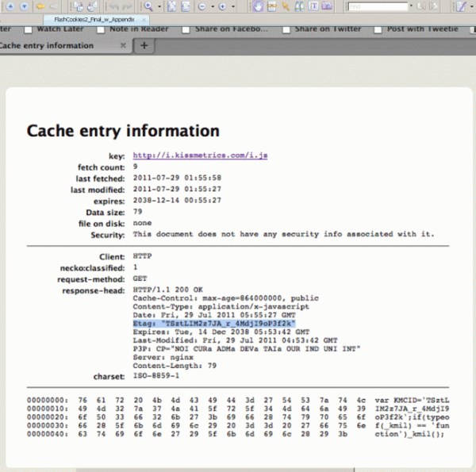This screenshot has height=472, width=476.
Task: Click the Cache-Control max-age header line
Action: (x=225, y=298)
